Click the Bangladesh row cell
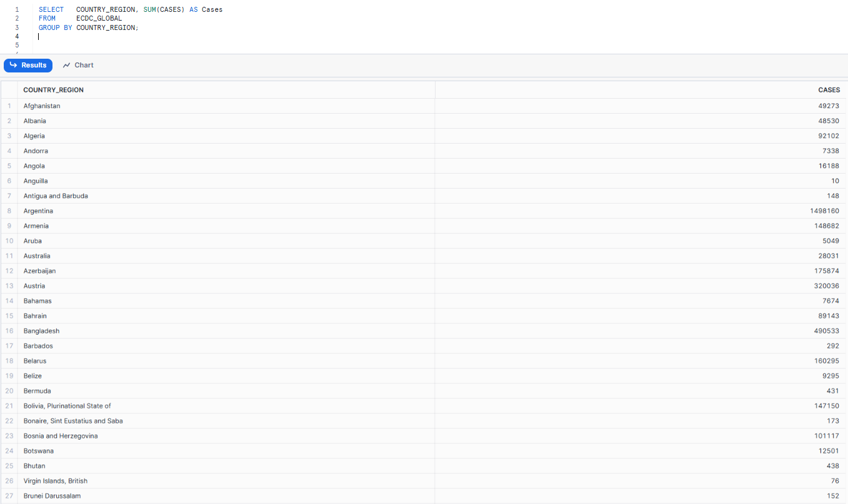 (41, 331)
